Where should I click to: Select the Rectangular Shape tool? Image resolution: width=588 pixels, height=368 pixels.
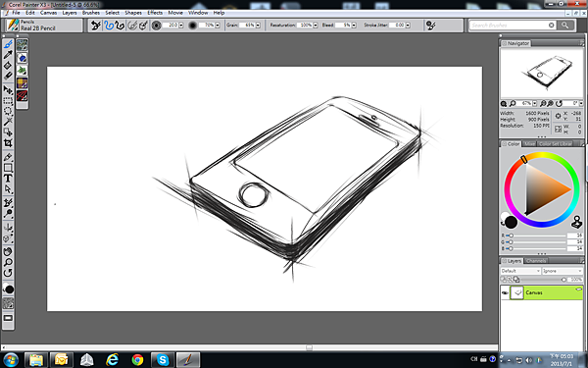point(8,168)
